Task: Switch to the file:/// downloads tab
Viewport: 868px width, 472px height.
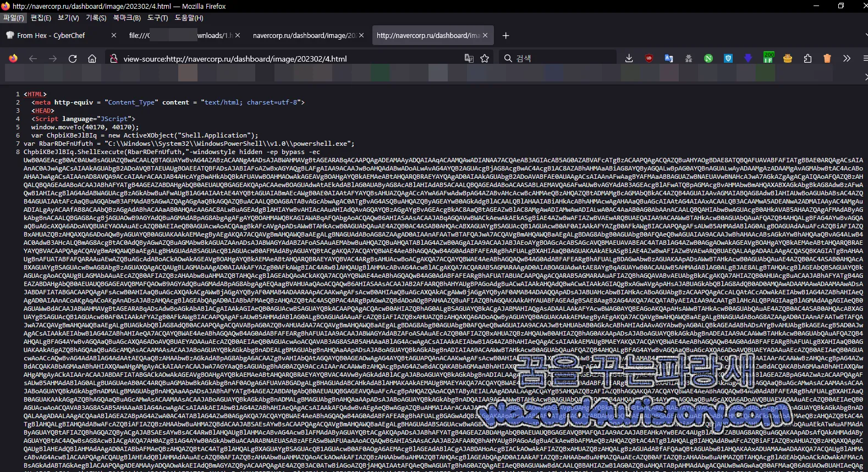Action: [184, 35]
